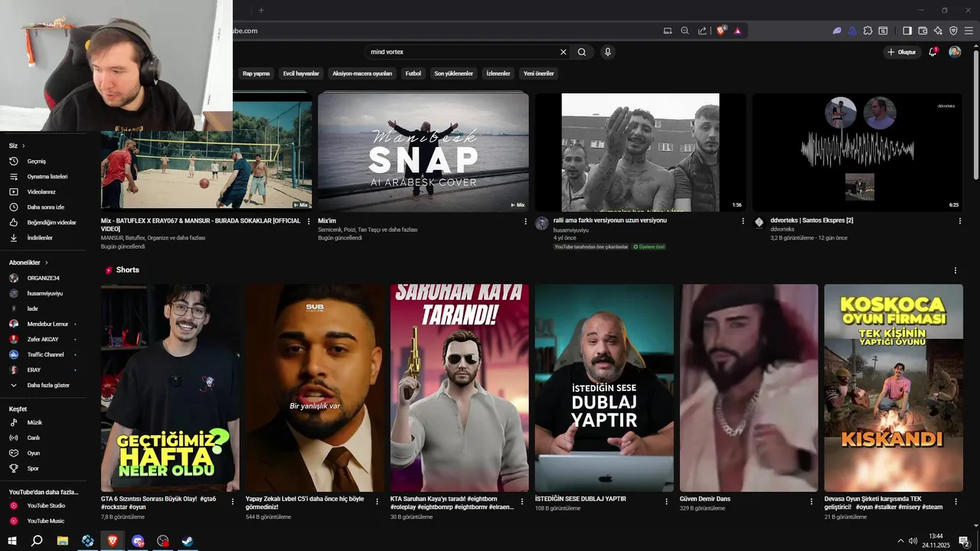Open Brave hamburger main menu
The width and height of the screenshot is (980, 551).
(969, 31)
